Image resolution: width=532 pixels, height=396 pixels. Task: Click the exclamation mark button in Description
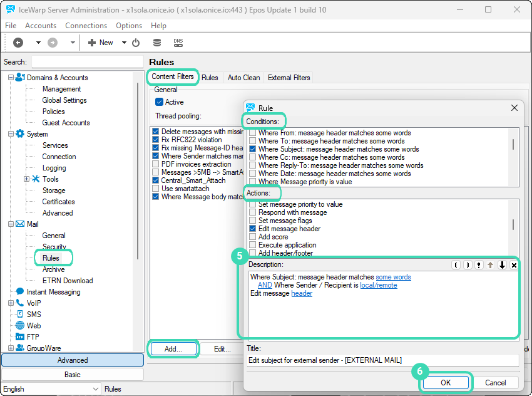(479, 265)
